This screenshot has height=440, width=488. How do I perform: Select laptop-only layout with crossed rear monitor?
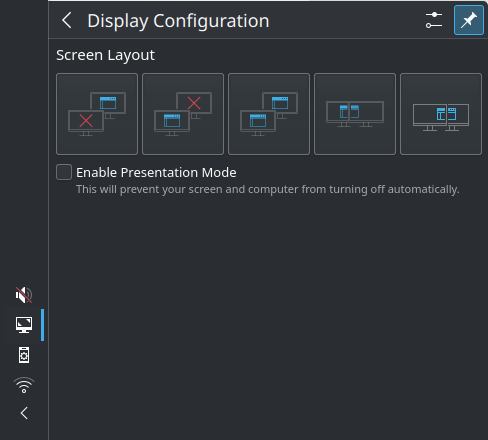tap(183, 114)
